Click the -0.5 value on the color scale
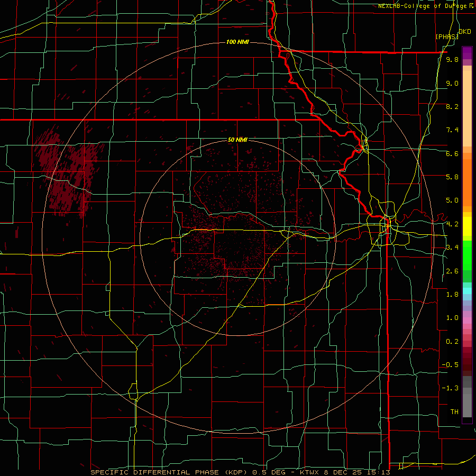 coord(450,365)
